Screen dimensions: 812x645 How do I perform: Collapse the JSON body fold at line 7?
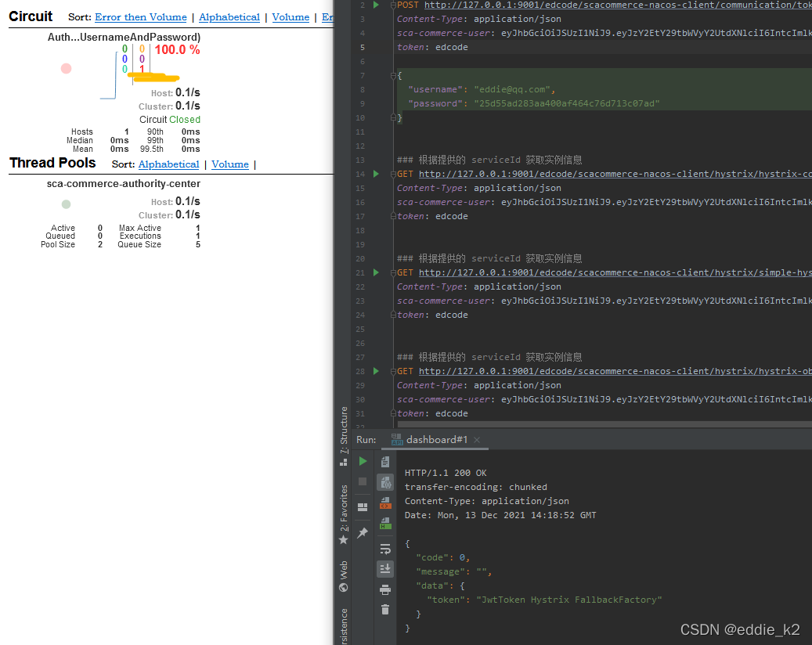pyautogui.click(x=394, y=76)
